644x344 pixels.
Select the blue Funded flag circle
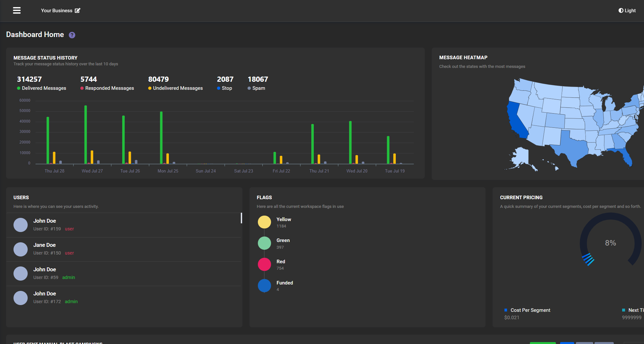pos(264,286)
